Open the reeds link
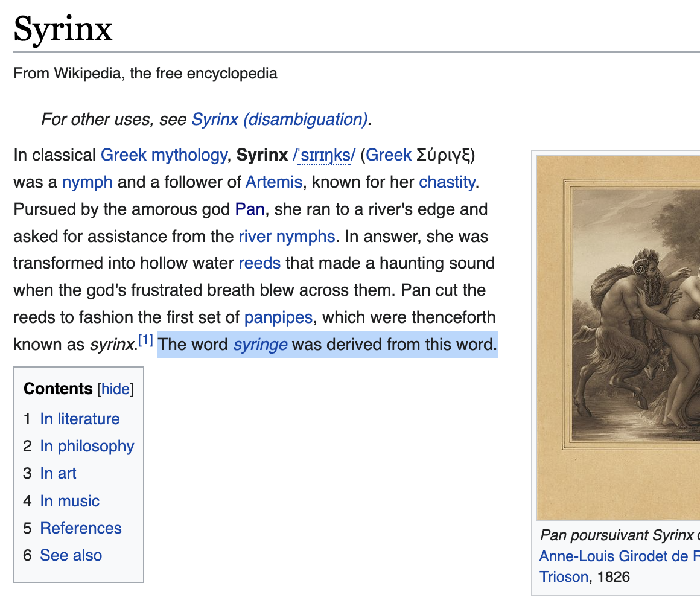700x612 pixels. pyautogui.click(x=259, y=263)
